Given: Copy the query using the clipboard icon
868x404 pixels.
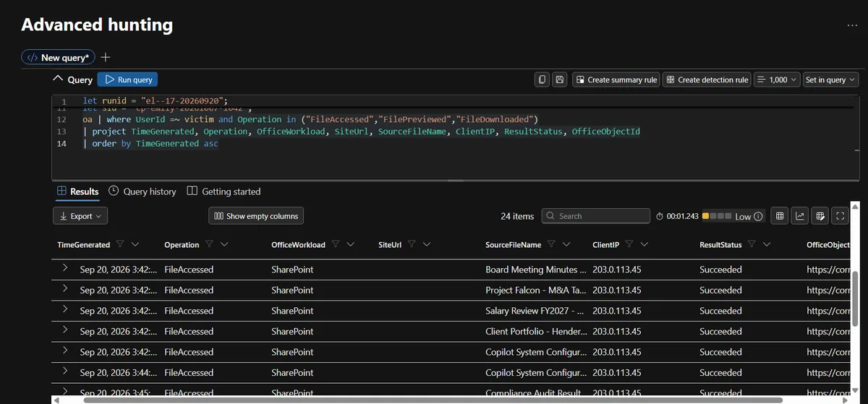Looking at the screenshot, I should [542, 79].
